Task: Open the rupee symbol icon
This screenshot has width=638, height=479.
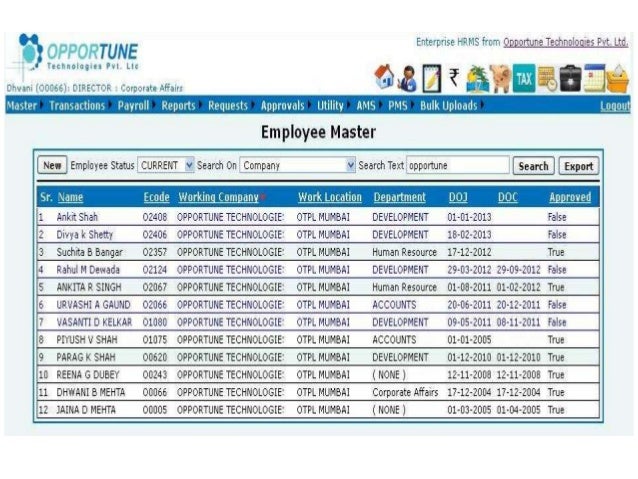Action: (454, 77)
